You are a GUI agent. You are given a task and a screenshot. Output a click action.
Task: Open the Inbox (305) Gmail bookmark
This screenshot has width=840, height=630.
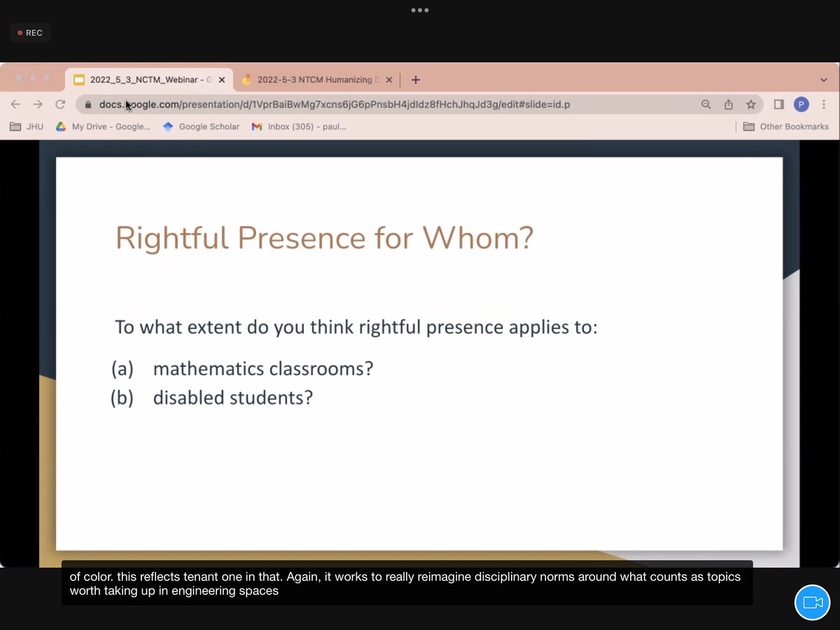[299, 127]
